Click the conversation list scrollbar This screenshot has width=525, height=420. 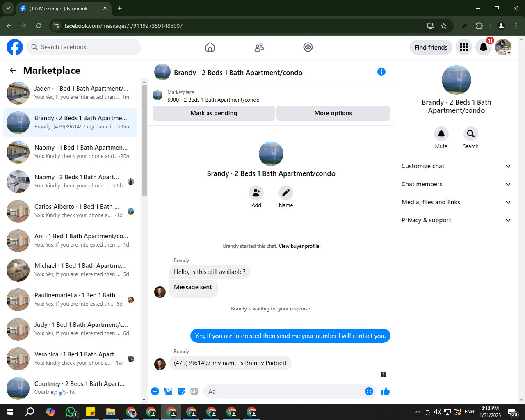144,139
